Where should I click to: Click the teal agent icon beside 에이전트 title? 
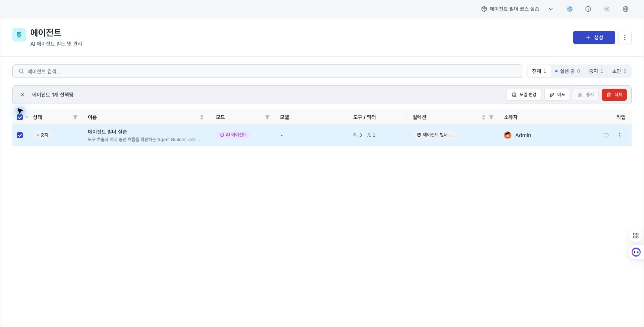tap(19, 35)
